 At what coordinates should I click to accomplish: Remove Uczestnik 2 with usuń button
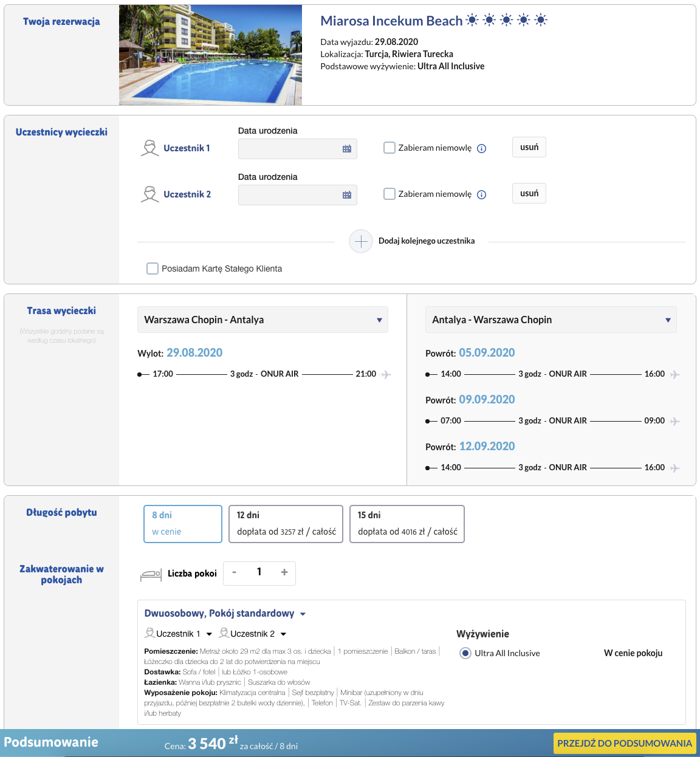coord(529,193)
